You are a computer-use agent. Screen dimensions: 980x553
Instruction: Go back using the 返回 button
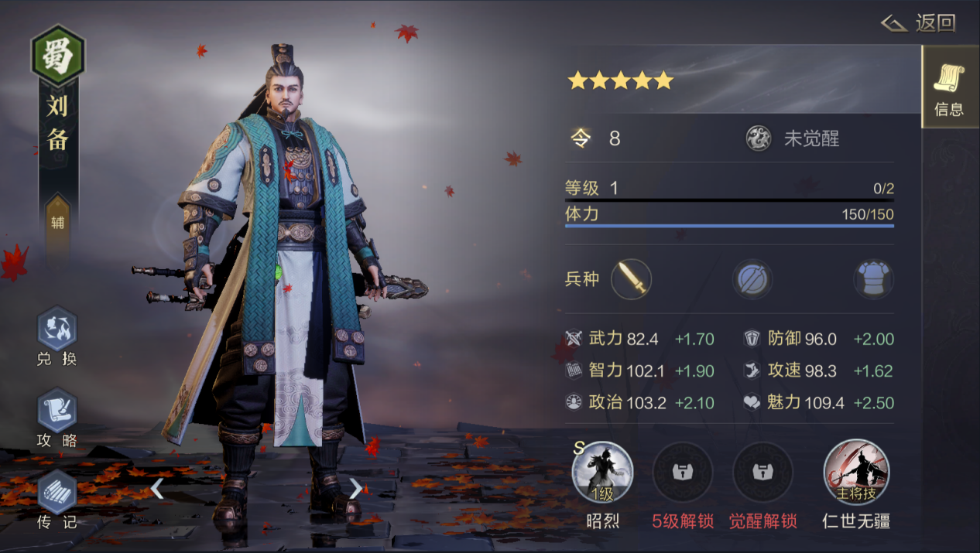tap(919, 23)
